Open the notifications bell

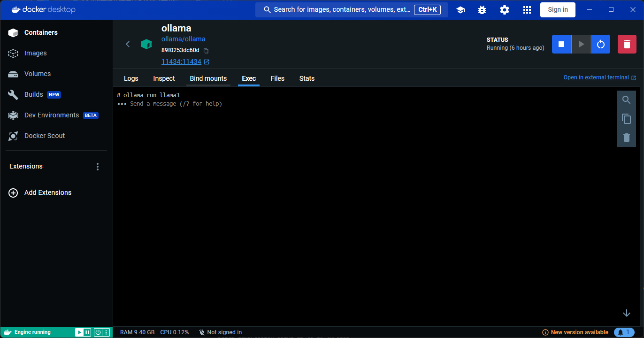(x=624, y=332)
